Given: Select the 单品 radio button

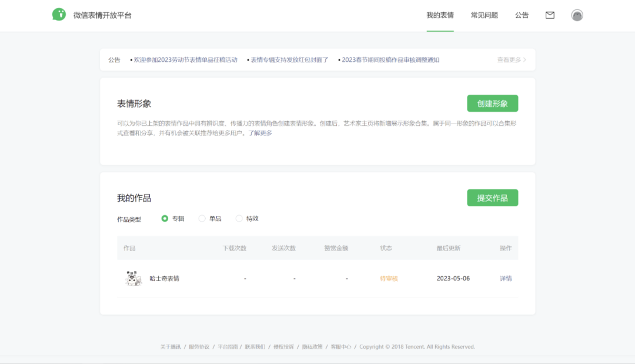Looking at the screenshot, I should pyautogui.click(x=202, y=219).
